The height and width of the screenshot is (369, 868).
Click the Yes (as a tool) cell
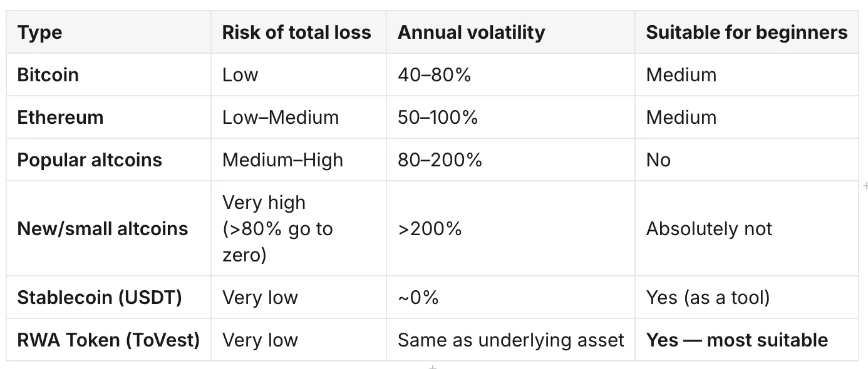tap(747, 297)
